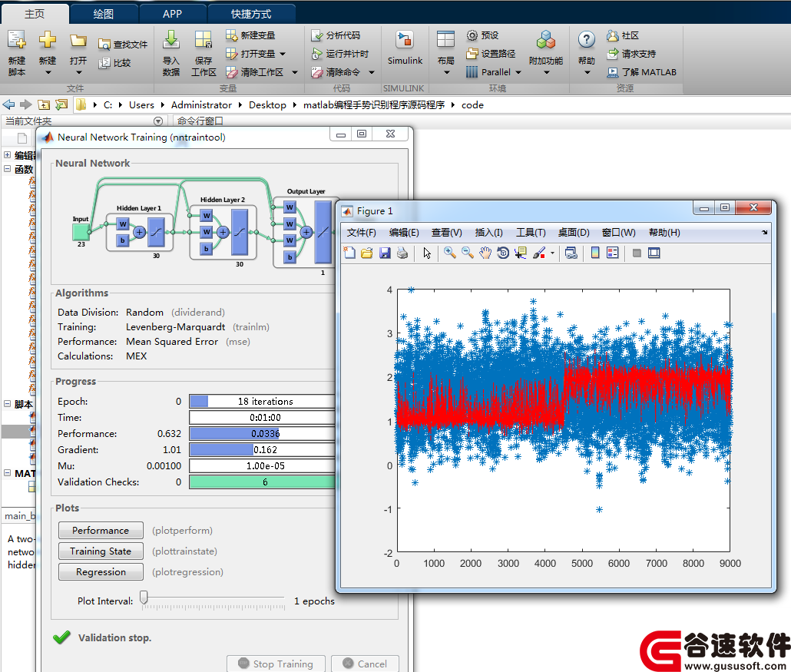Click the 导入数据 (Import Data) icon
Viewport: 791px width, 672px height.
pos(171,40)
